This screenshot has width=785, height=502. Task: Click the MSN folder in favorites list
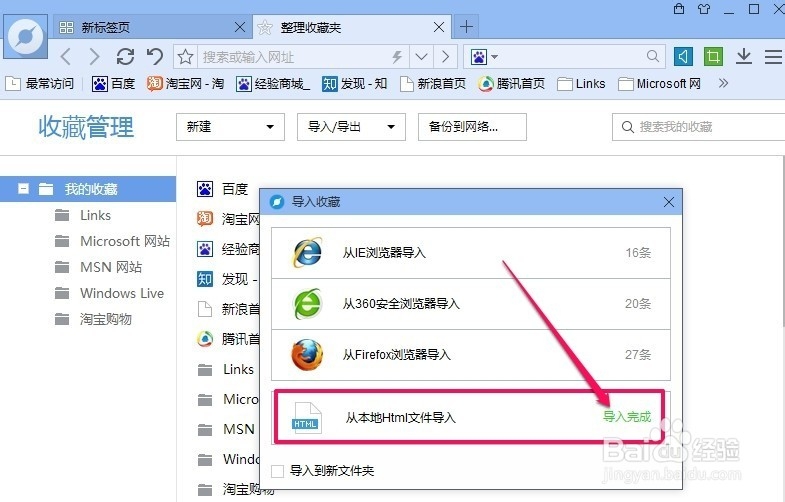click(226, 429)
